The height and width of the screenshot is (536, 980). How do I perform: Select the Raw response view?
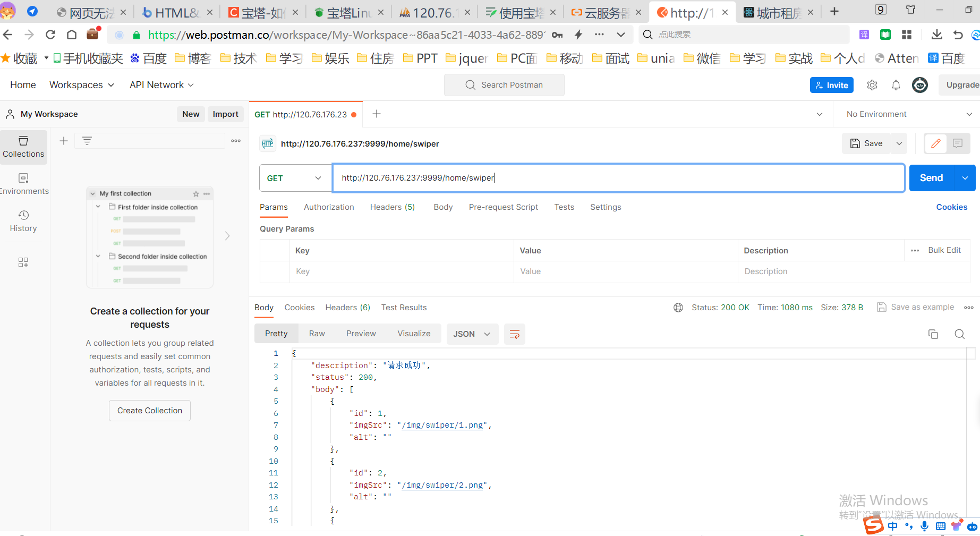317,334
